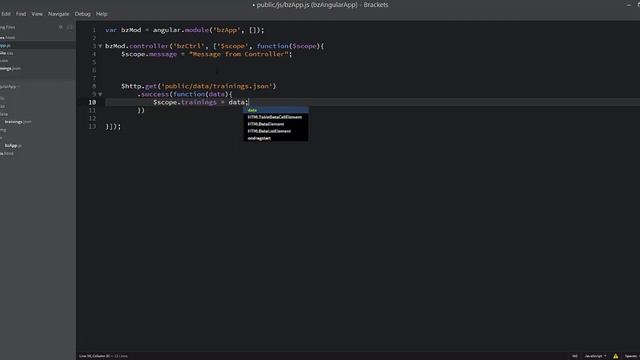Click the 'Message from Controller' string
640x360 pixels.
point(239,54)
